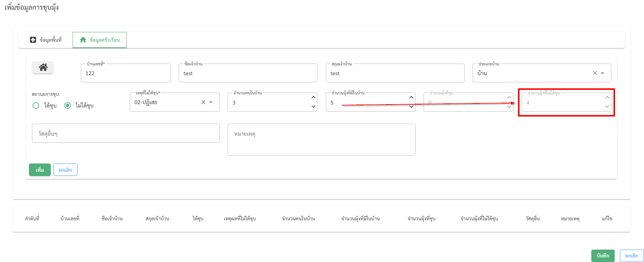
Task: Click the หมายเหตุ text area
Action: click(321, 139)
